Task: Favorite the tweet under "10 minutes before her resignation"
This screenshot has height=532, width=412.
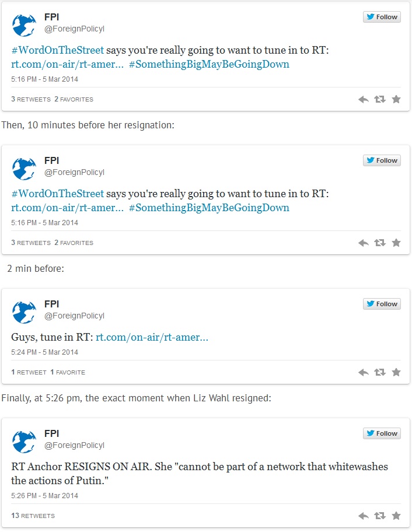Action: 396,243
